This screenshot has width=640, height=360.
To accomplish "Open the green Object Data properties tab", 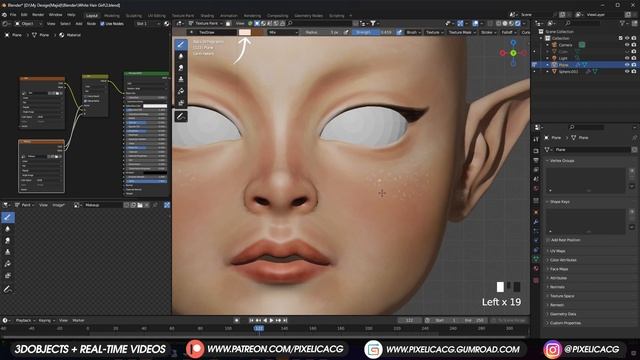I will click(536, 258).
